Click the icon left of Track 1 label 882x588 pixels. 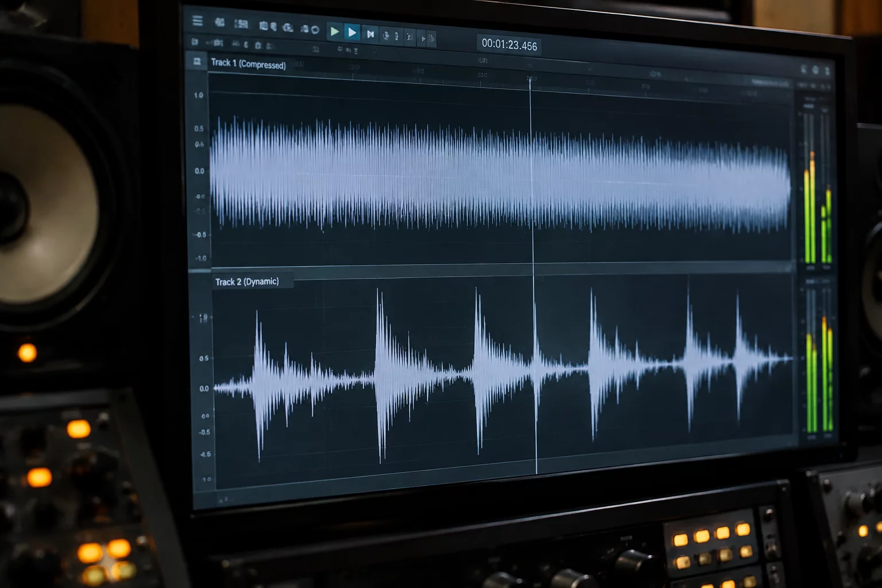click(197, 61)
